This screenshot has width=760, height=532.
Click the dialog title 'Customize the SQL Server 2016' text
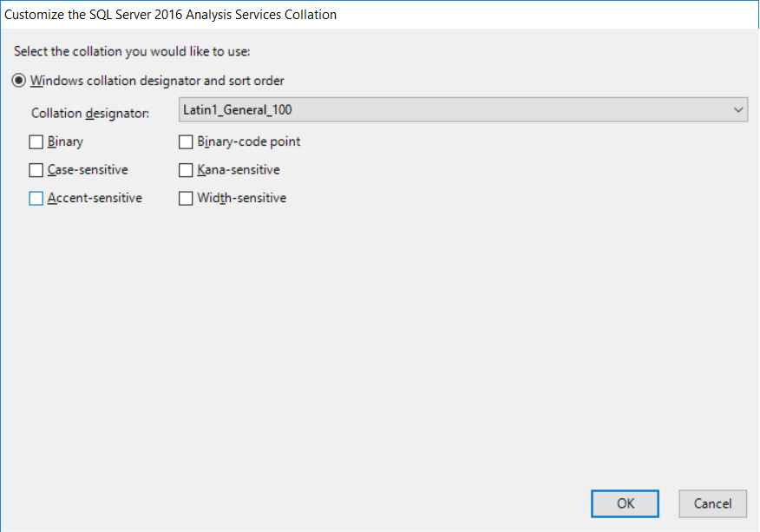[170, 15]
